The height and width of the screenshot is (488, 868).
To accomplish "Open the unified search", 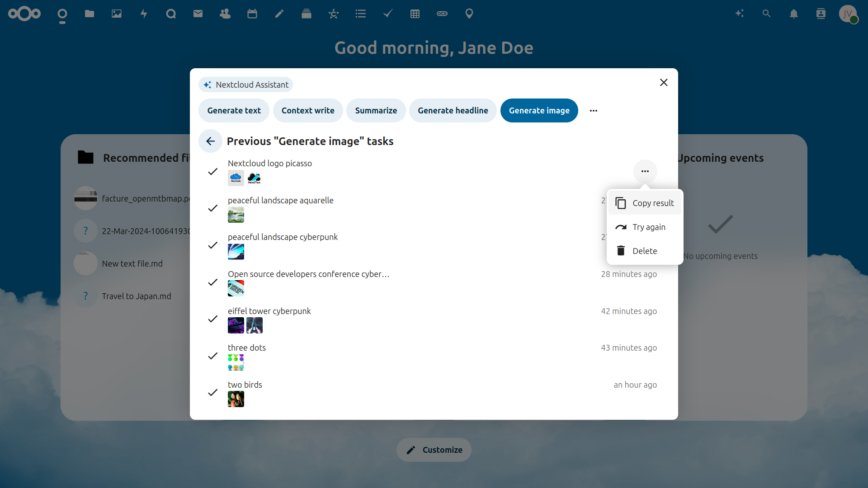I will (766, 14).
